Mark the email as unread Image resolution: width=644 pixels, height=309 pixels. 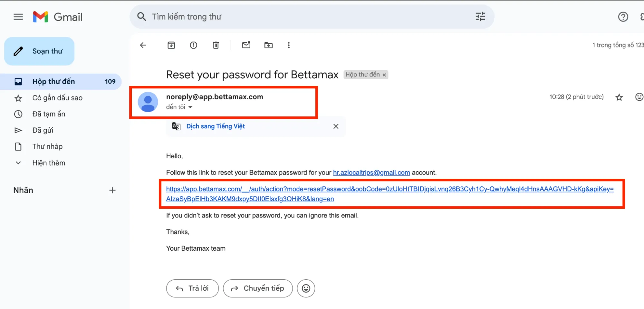[246, 45]
